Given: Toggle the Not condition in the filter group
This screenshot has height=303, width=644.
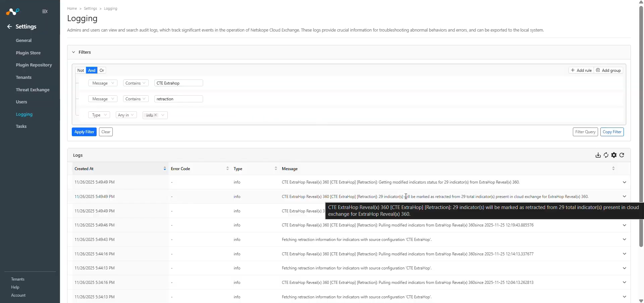Looking at the screenshot, I should coord(81,70).
